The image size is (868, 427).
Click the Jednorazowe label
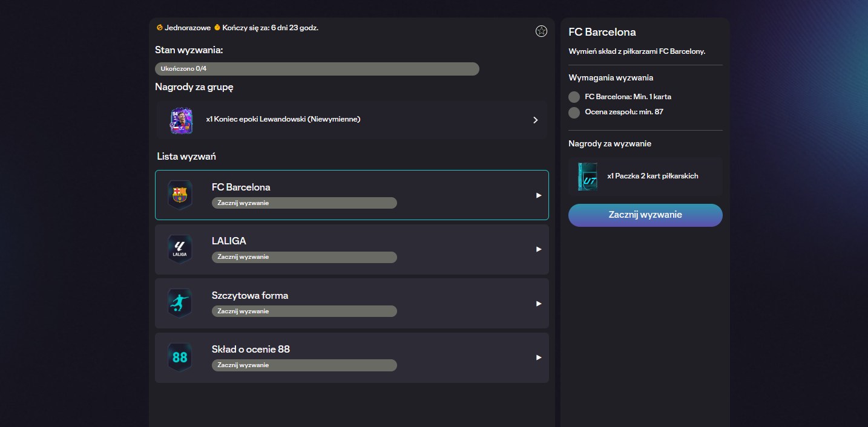pos(188,28)
